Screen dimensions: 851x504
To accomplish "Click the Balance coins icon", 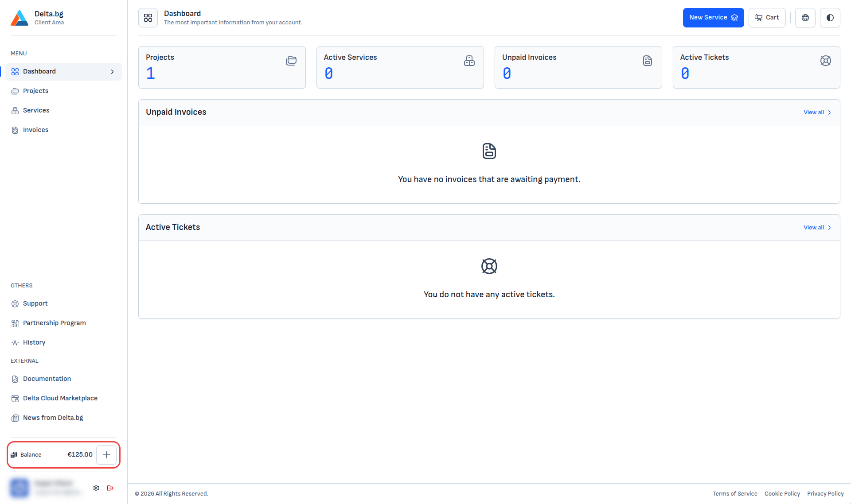I will point(14,455).
